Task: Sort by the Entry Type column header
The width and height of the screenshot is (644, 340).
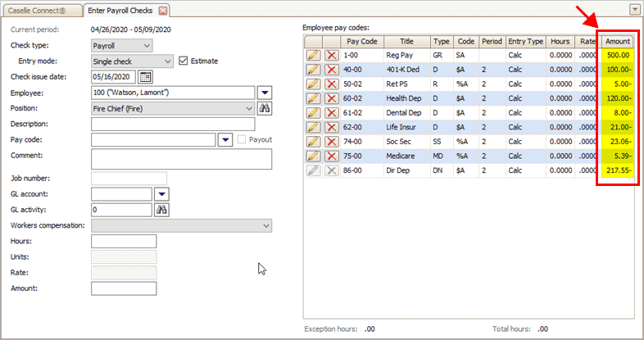Action: coord(526,42)
